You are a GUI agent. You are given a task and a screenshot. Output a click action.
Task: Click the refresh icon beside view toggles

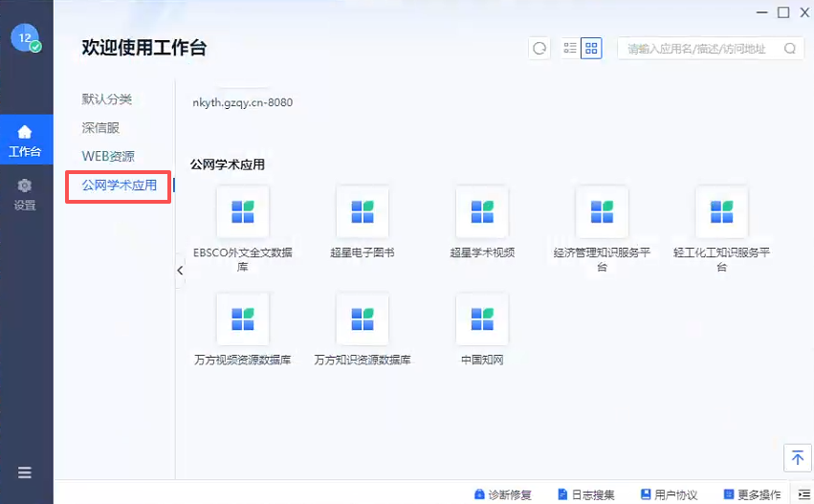click(x=540, y=49)
